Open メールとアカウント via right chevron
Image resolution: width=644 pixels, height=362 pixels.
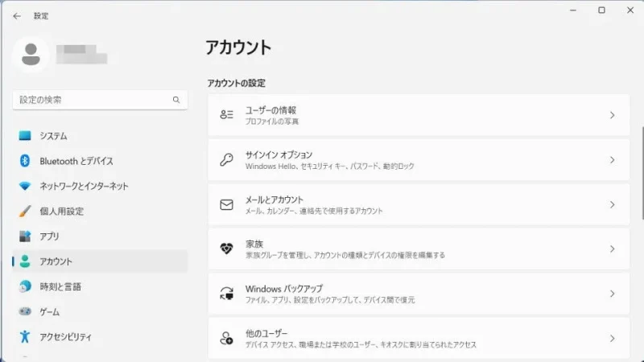pos(612,205)
